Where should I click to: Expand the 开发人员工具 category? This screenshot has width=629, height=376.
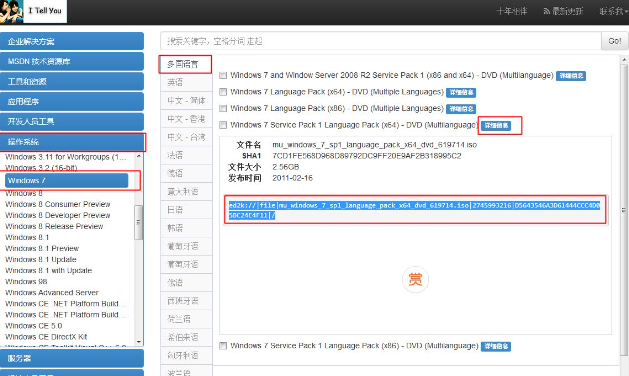[72, 122]
